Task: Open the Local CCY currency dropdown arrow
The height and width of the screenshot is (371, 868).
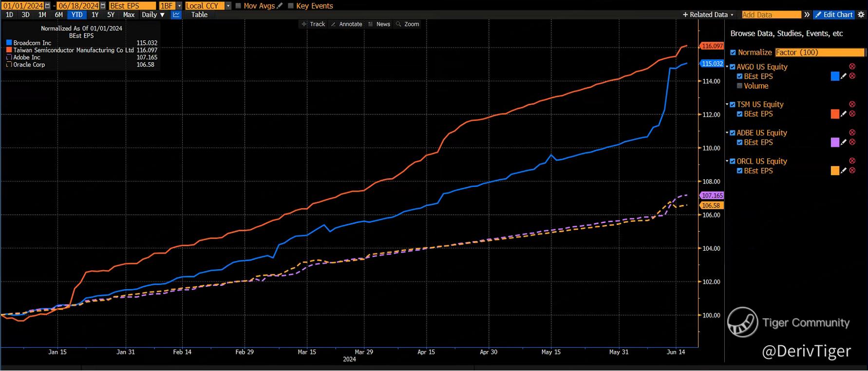Action: tap(228, 6)
